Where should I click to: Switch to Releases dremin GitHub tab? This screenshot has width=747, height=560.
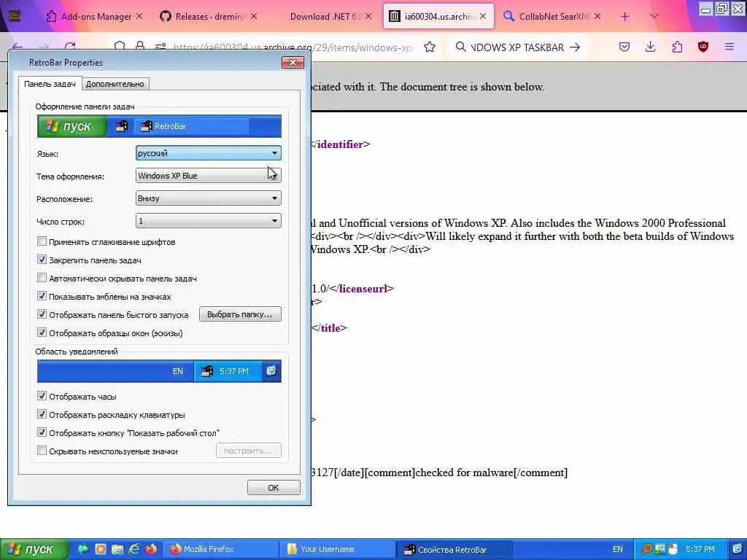point(209,17)
